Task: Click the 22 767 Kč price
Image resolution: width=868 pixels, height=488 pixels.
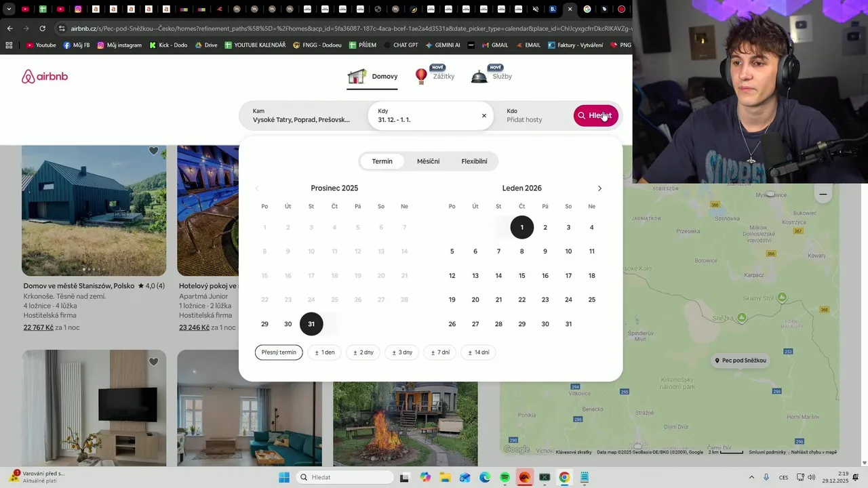Action: pos(39,327)
